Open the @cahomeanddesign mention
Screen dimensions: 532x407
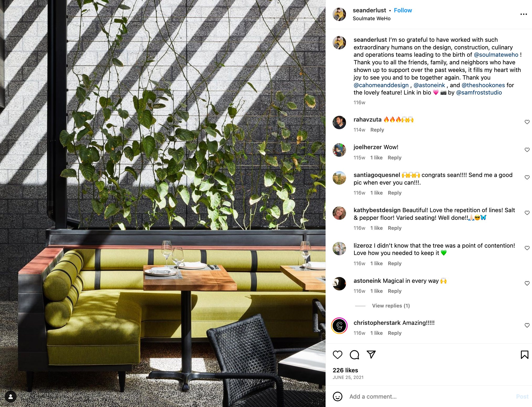381,85
